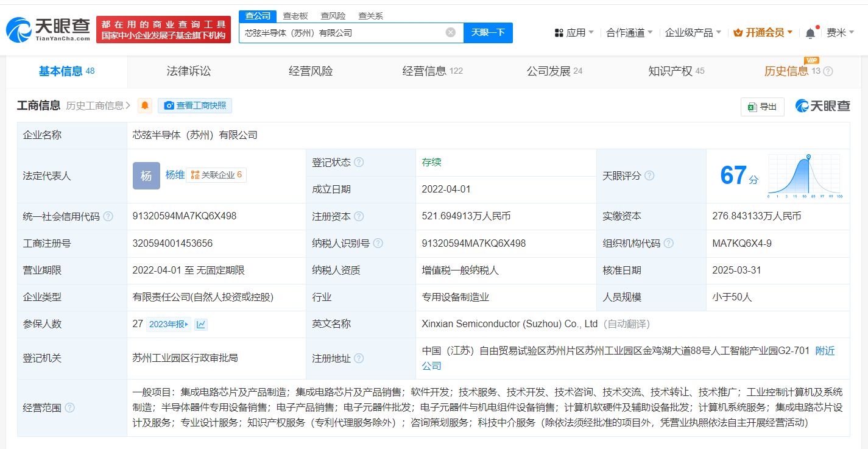868x449 pixels.
Task: Open the notification bell in header
Action: [810, 33]
